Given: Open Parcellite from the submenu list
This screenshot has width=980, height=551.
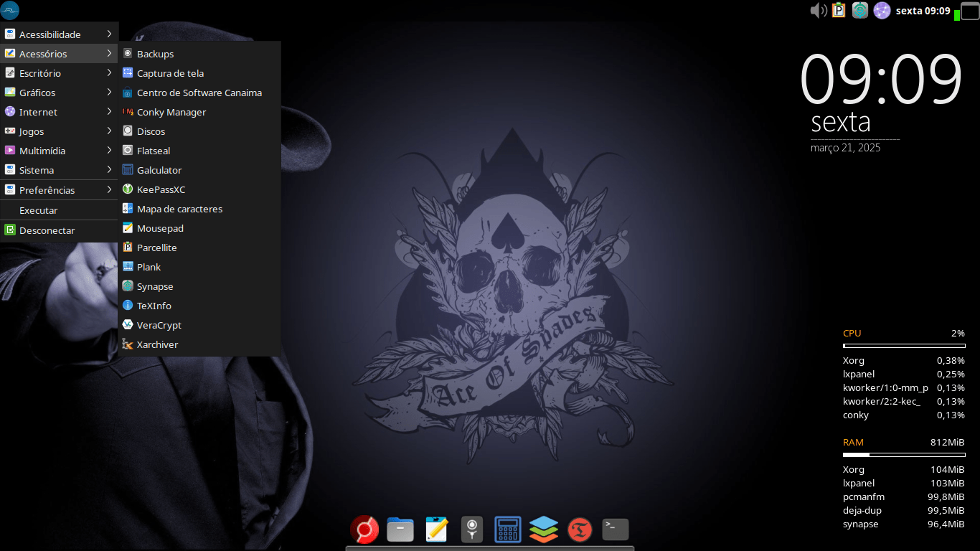Looking at the screenshot, I should coord(199,248).
